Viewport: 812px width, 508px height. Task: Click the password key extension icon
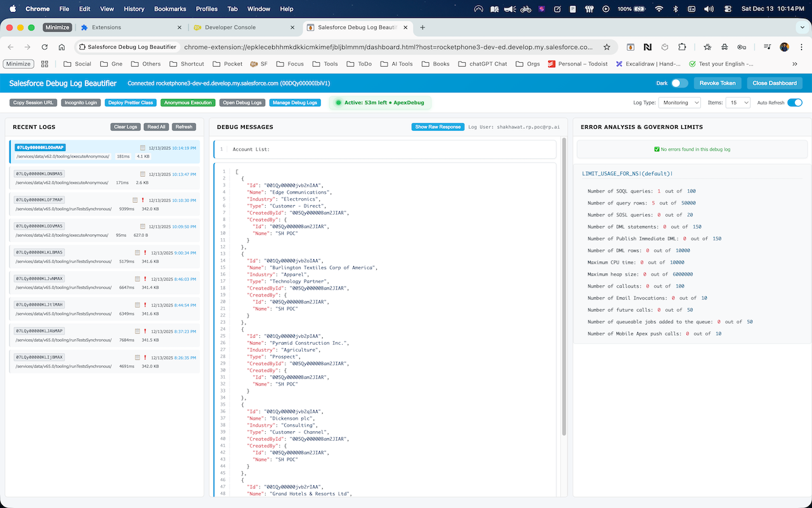click(x=742, y=48)
